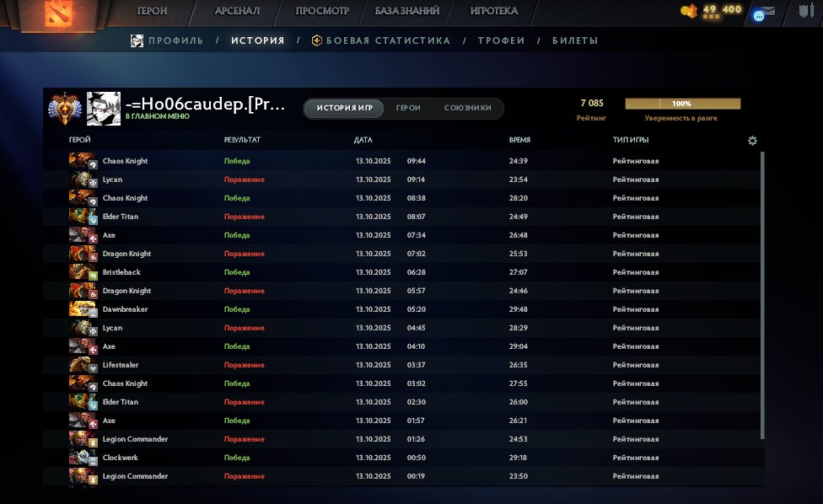This screenshot has height=504, width=823.
Task: Open match history settings gear
Action: pos(752,141)
